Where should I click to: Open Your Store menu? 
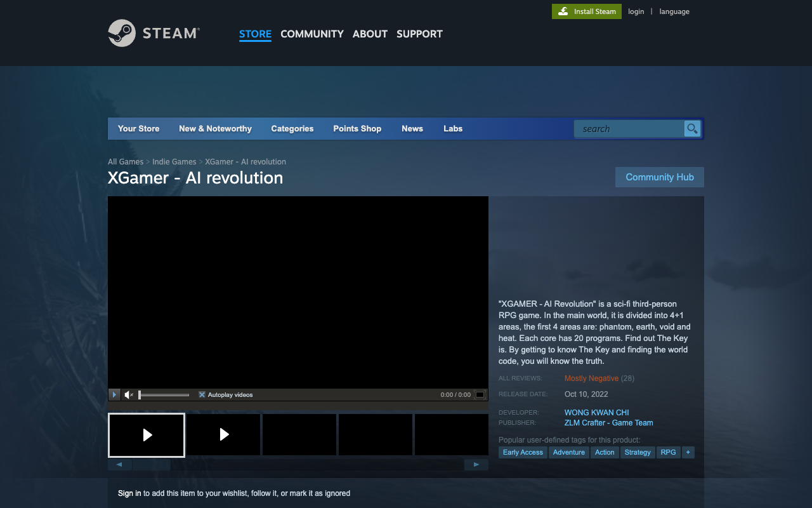[x=138, y=128]
